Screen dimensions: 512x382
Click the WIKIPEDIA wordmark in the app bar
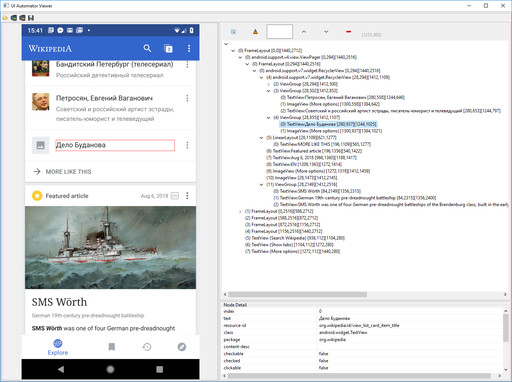click(50, 49)
